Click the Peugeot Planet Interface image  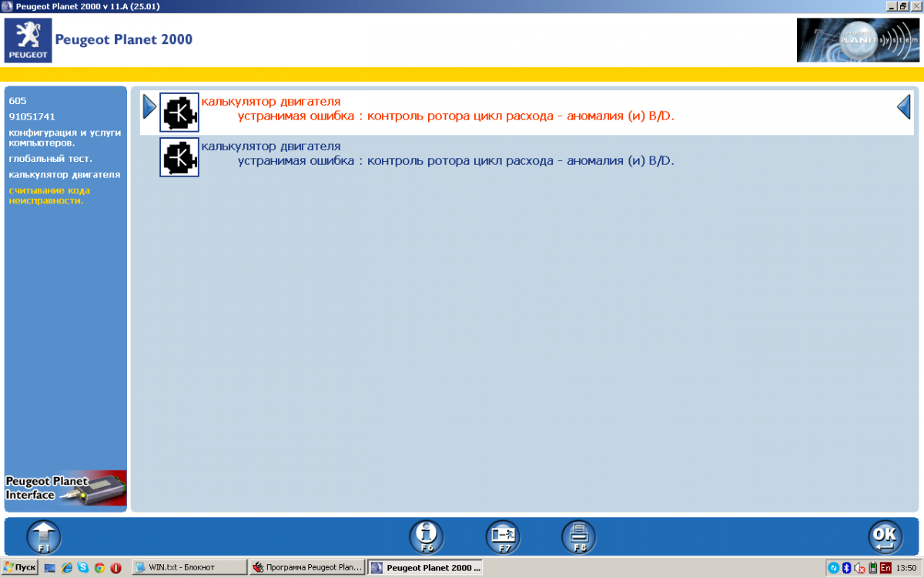tap(65, 488)
